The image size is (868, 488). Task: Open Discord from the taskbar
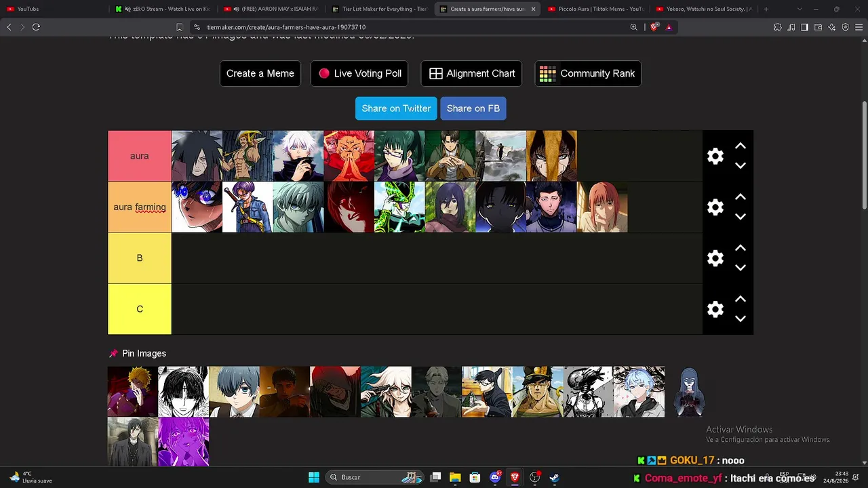(x=495, y=477)
